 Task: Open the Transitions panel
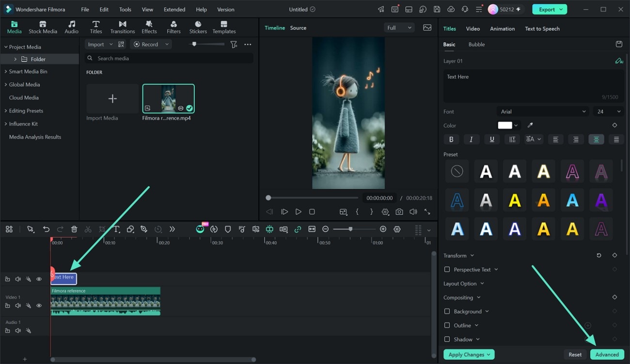[123, 27]
